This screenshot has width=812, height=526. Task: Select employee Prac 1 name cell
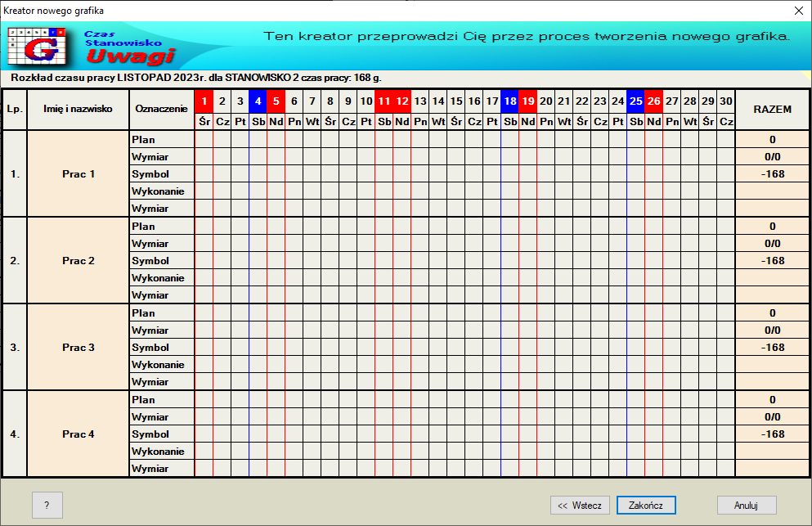click(x=79, y=174)
